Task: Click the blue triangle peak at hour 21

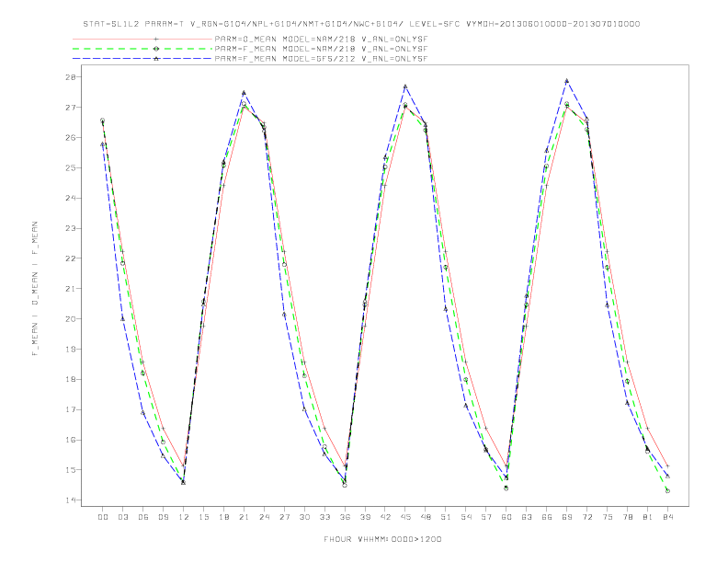Action: (244, 93)
